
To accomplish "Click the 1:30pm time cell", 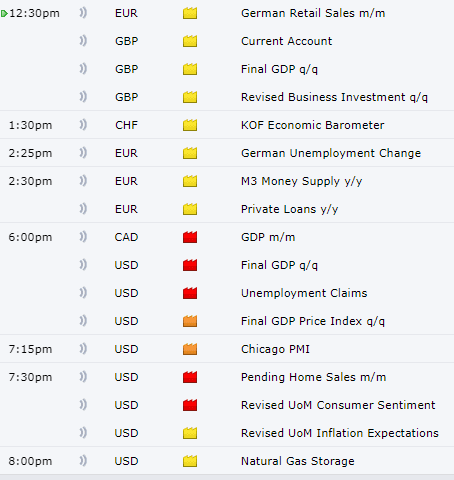I will click(30, 125).
